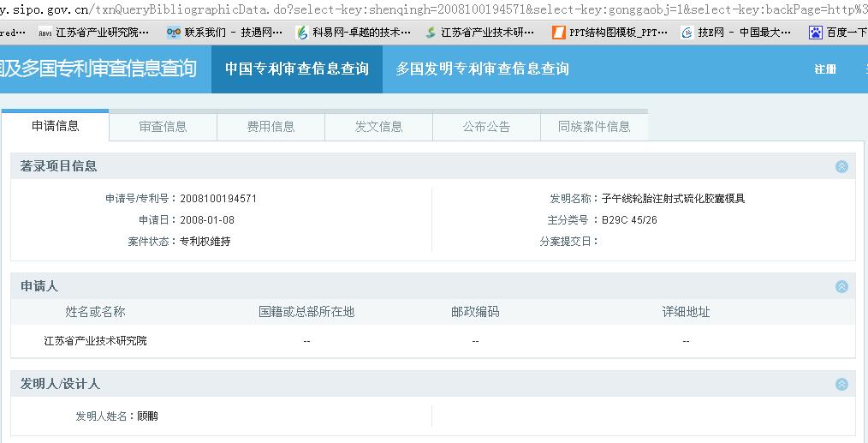Go to 多国发明专利审查信息查询 navigation item
This screenshot has height=443, width=868.
(482, 69)
